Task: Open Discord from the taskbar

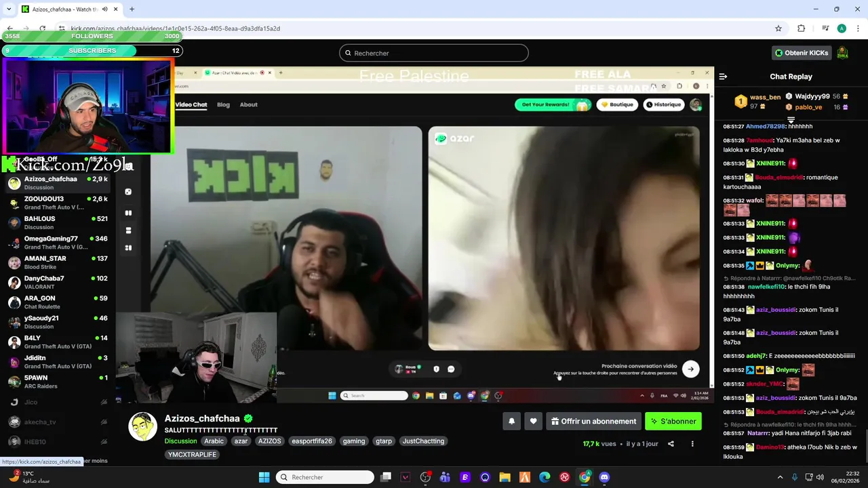Action: click(604, 477)
